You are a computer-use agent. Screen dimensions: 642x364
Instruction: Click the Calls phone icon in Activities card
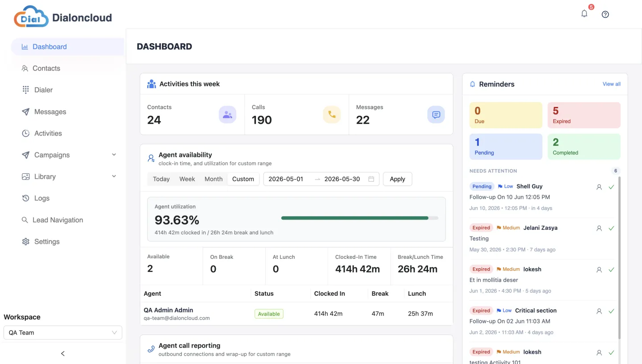point(332,115)
